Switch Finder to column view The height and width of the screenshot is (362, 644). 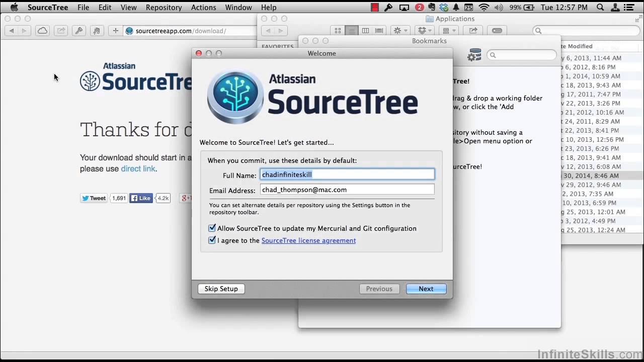(365, 31)
